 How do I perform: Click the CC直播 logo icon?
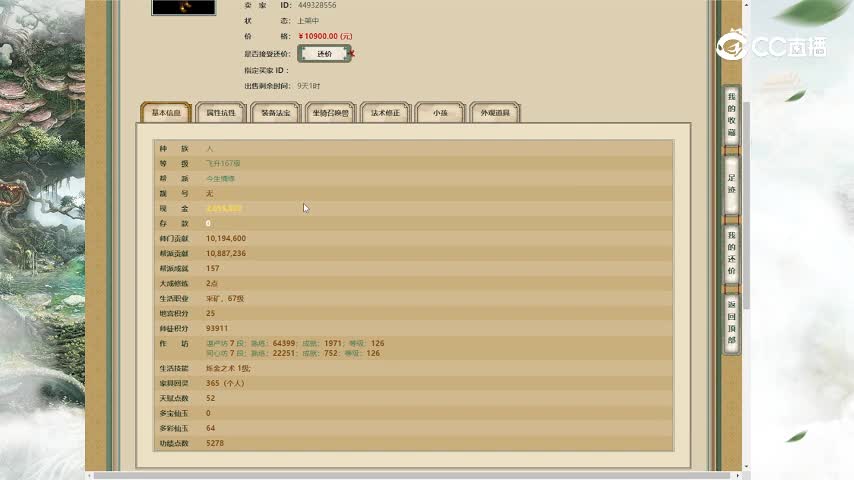pos(733,45)
